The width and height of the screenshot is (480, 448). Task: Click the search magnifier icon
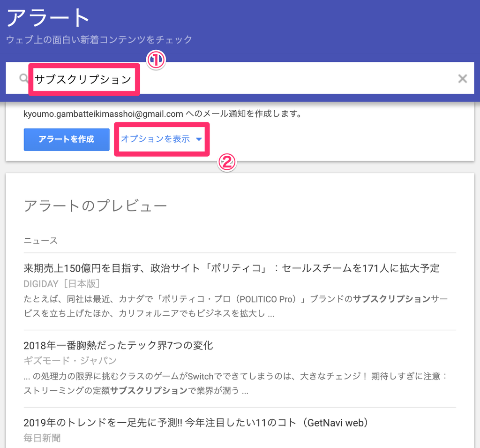23,78
